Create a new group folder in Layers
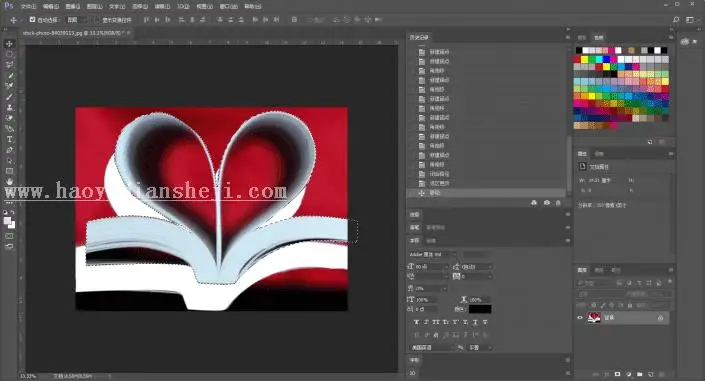The image size is (705, 381). [x=639, y=374]
